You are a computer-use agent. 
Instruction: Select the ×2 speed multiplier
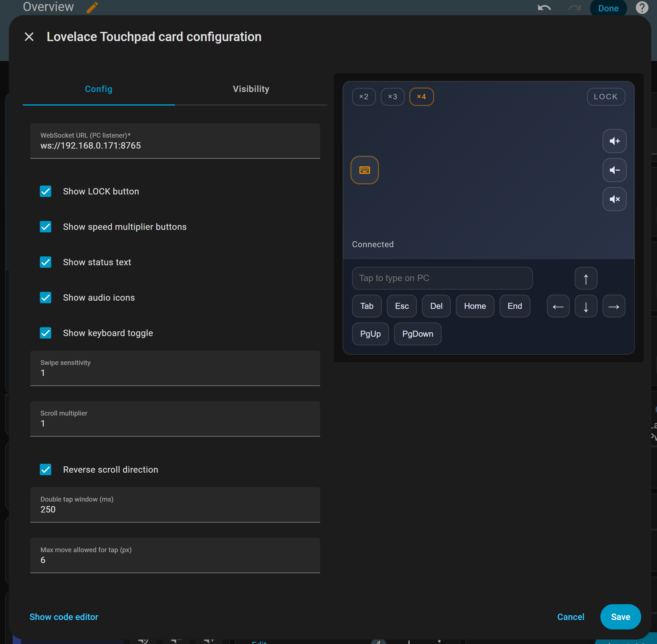click(x=363, y=97)
